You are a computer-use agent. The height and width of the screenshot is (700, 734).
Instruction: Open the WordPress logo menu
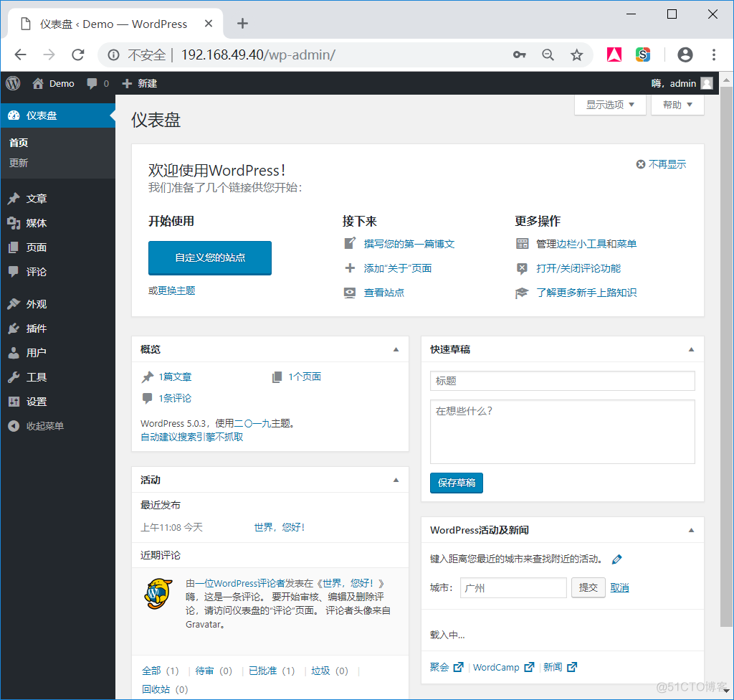click(13, 83)
